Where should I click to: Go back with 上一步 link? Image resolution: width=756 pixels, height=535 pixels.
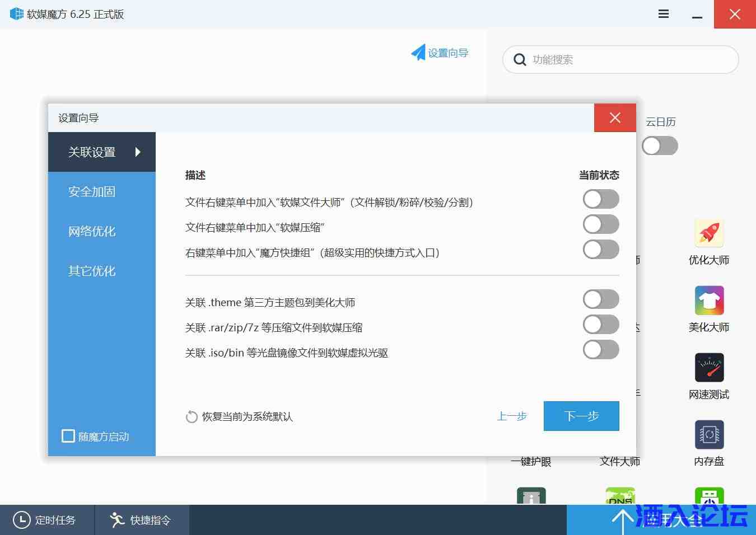[512, 416]
